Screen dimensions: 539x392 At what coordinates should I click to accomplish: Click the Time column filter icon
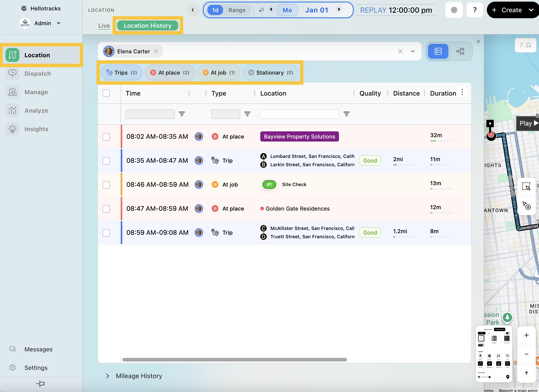182,114
